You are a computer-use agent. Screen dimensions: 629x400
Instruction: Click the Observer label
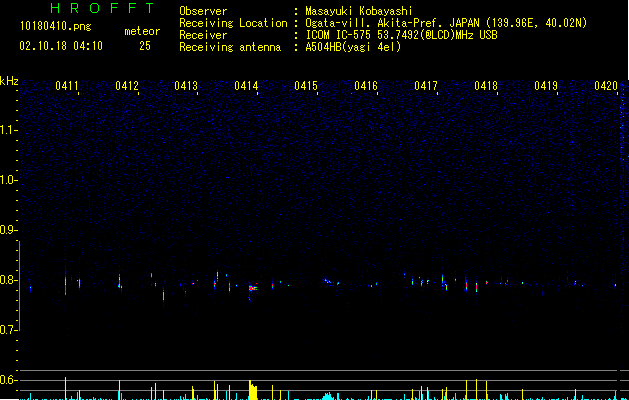point(203,11)
